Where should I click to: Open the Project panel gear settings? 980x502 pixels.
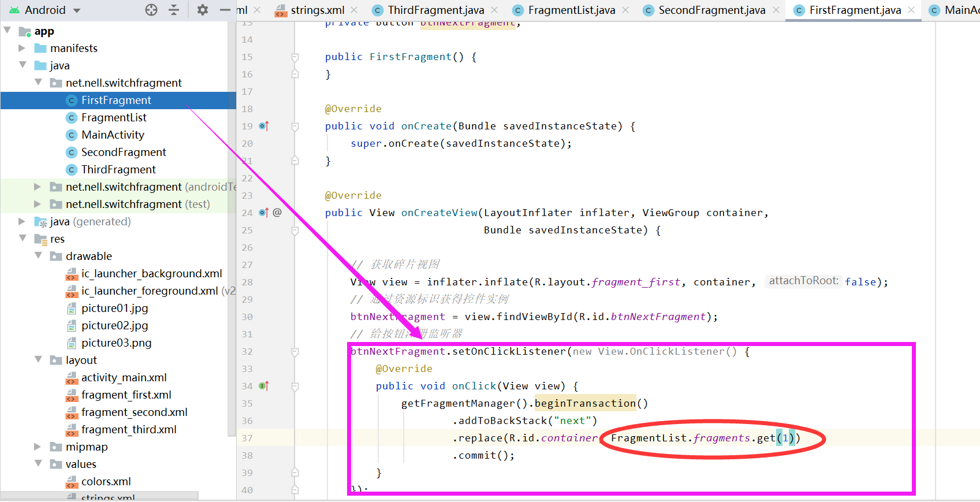pyautogui.click(x=202, y=10)
